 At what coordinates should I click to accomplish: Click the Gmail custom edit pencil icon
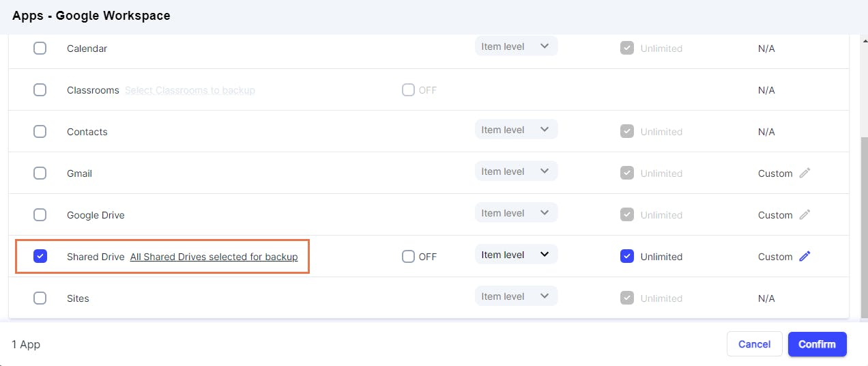[805, 173]
